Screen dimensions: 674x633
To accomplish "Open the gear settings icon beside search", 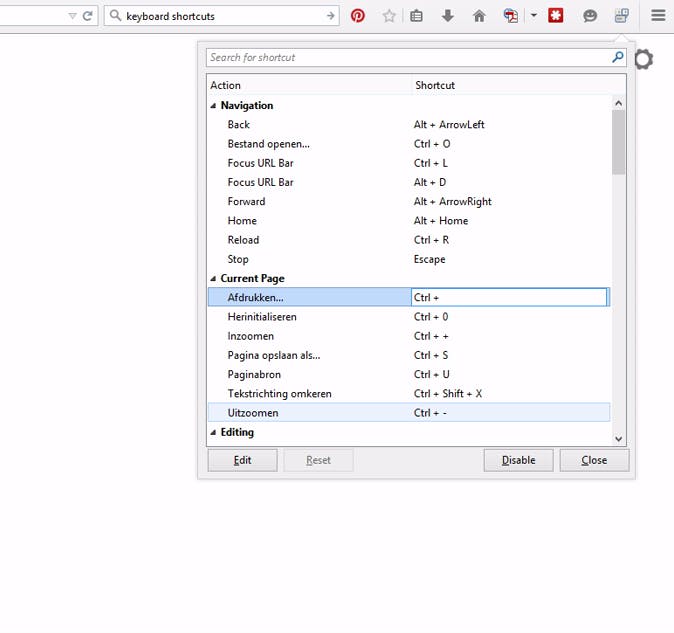I will click(x=643, y=59).
